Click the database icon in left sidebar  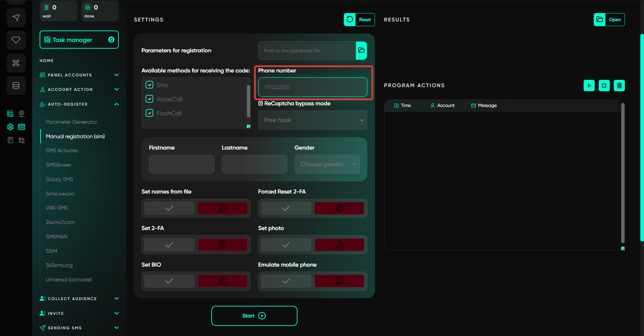click(x=16, y=86)
